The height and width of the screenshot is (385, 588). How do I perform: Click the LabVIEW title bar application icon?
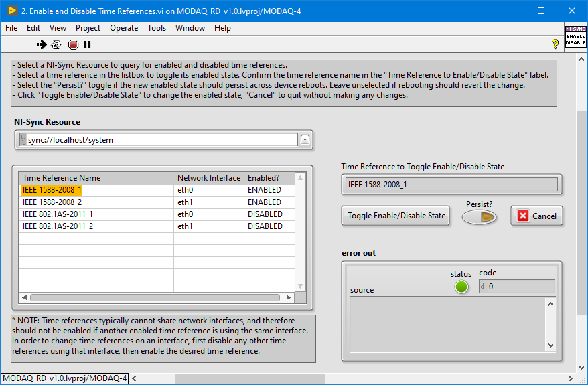(12, 11)
